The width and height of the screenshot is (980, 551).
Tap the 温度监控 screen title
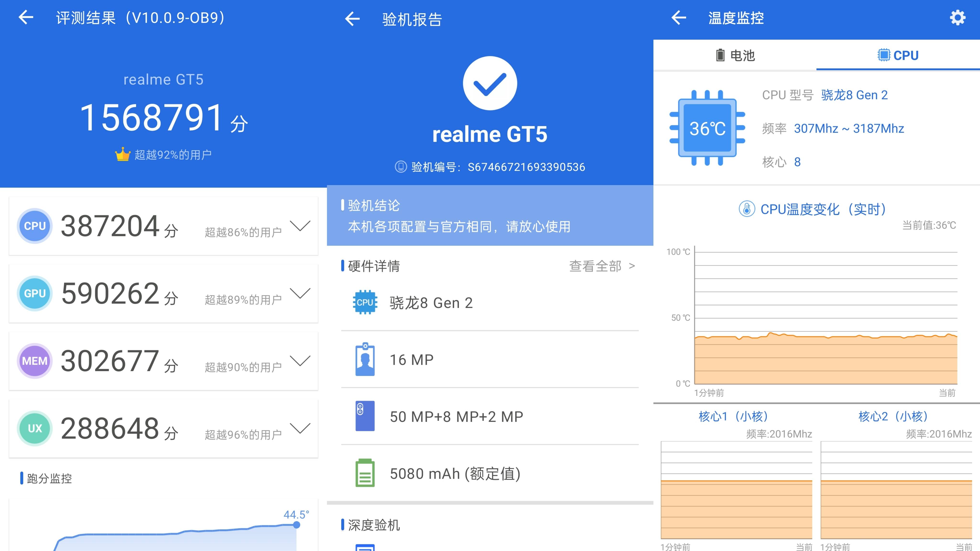coord(736,18)
